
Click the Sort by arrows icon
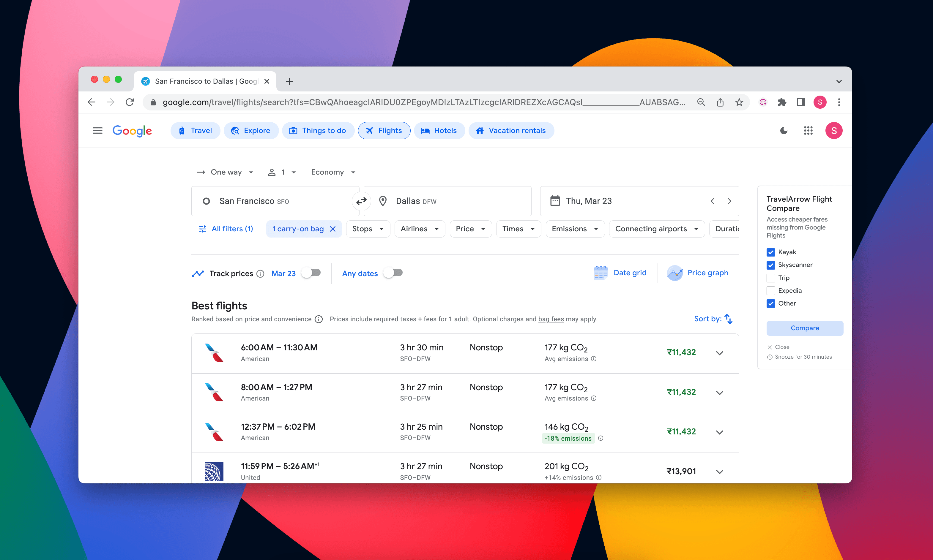(728, 319)
